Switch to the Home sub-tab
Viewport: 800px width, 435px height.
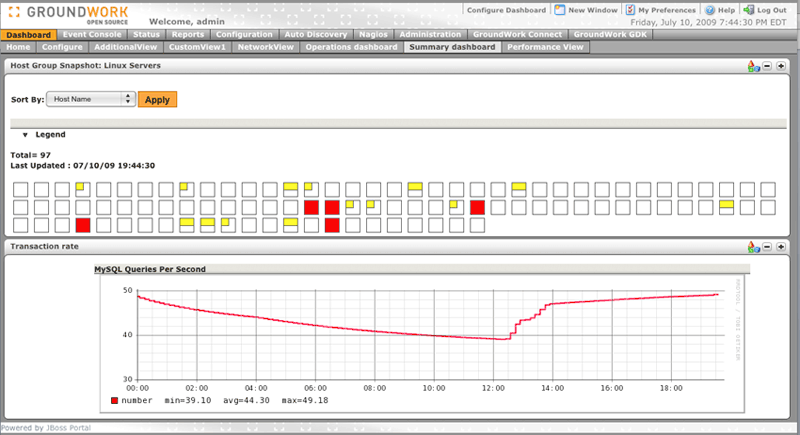[18, 47]
